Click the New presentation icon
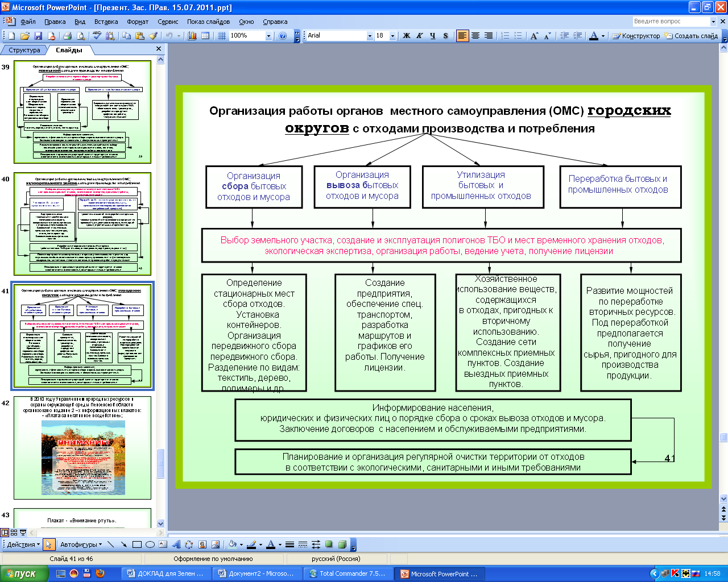Screen dimensions: 728x582 tap(12, 36)
